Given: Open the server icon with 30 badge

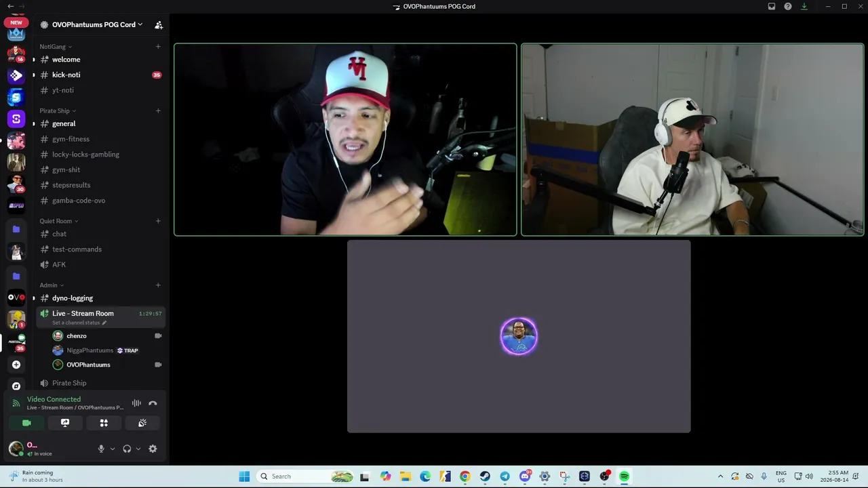Looking at the screenshot, I should (x=16, y=184).
